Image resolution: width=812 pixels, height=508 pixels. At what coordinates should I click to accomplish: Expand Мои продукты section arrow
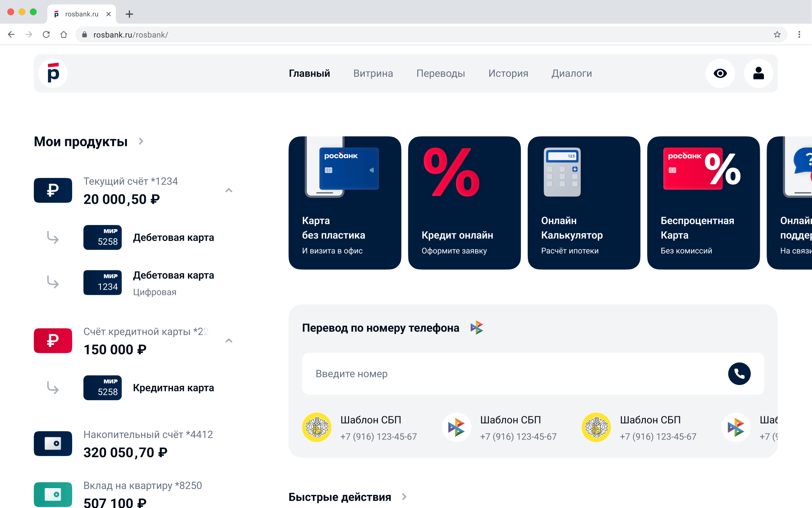141,141
